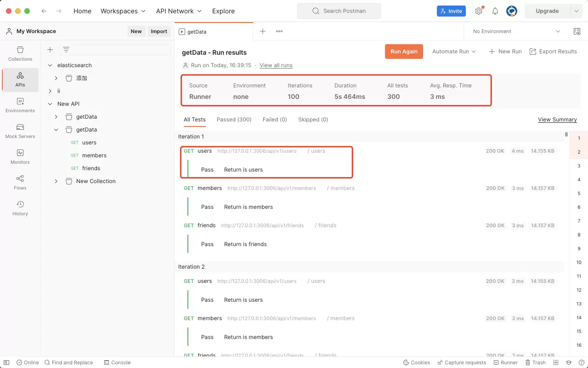Open Bootcamp graduation cap icon

click(569, 362)
